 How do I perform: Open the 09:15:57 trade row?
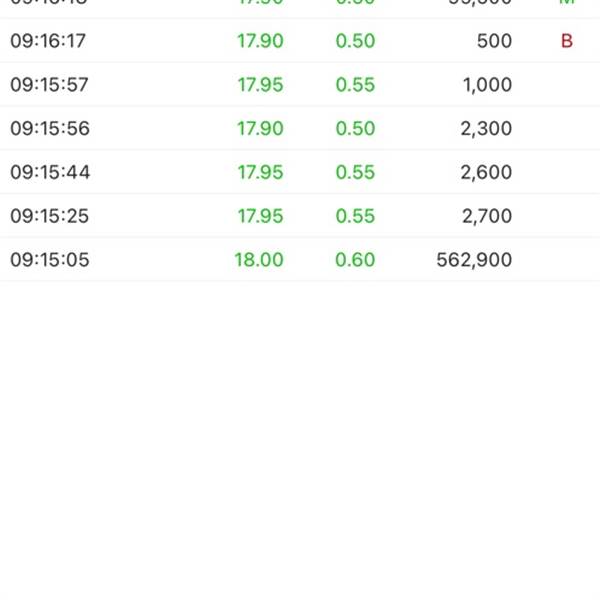pos(300,84)
